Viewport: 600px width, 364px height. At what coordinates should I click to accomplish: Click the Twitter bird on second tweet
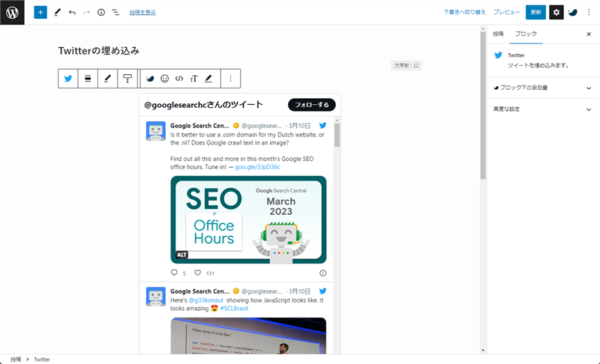(x=323, y=291)
